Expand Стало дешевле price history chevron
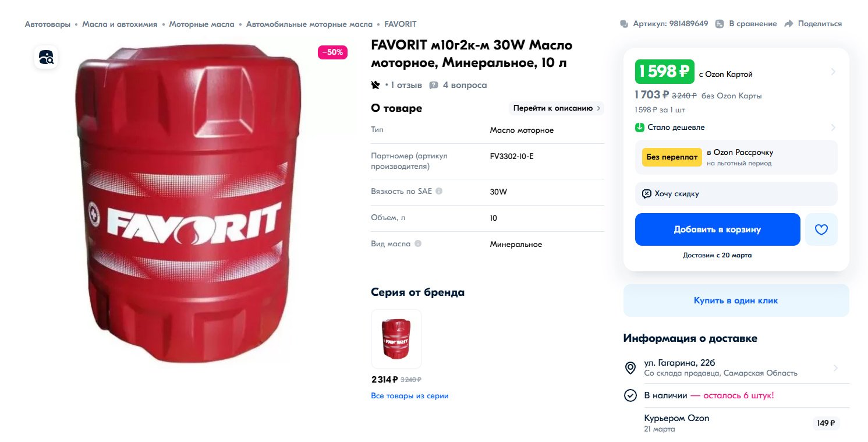This screenshot has height=442, width=868. pyautogui.click(x=833, y=128)
